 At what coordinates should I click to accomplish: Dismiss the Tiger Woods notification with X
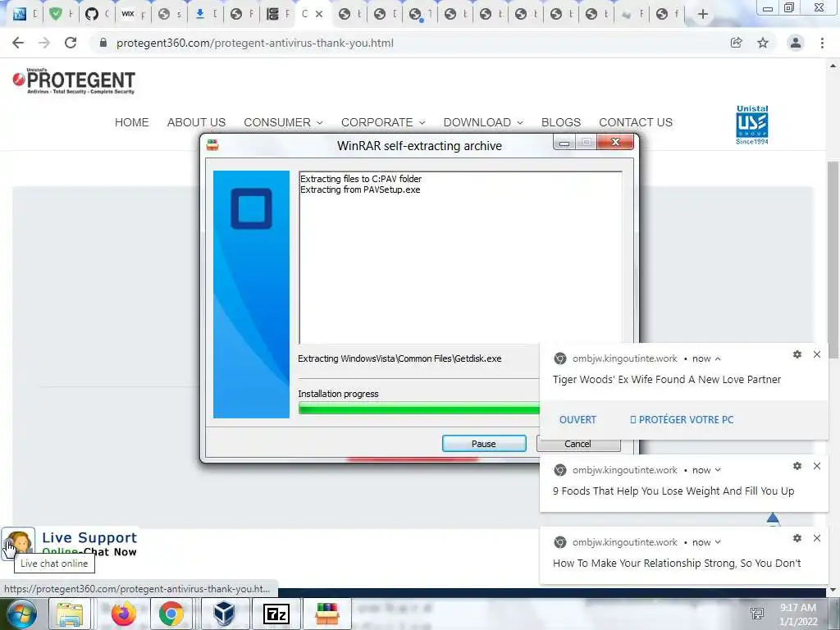point(817,354)
